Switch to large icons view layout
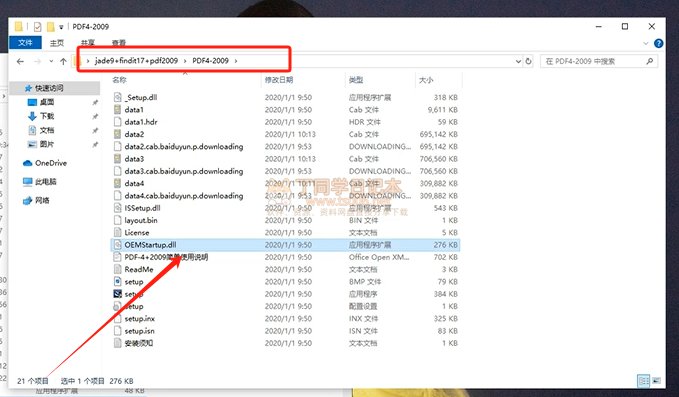Image resolution: width=679 pixels, height=397 pixels. (656, 381)
